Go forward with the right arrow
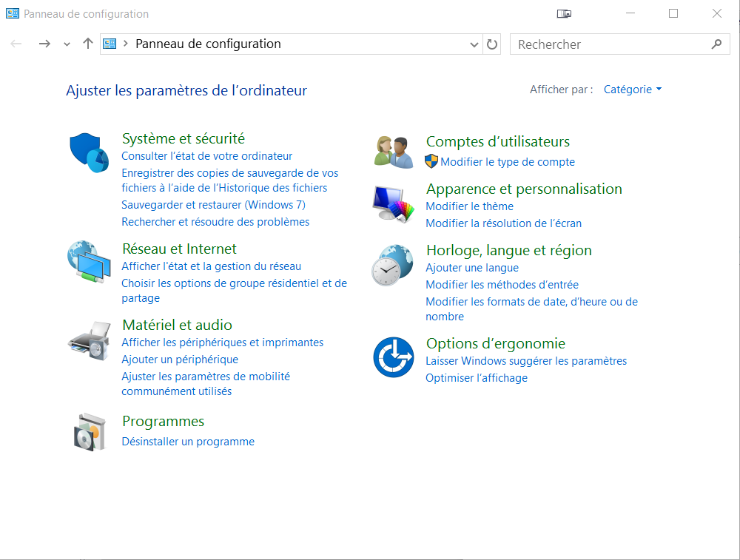Screen dimensions: 740x560 (x=44, y=44)
